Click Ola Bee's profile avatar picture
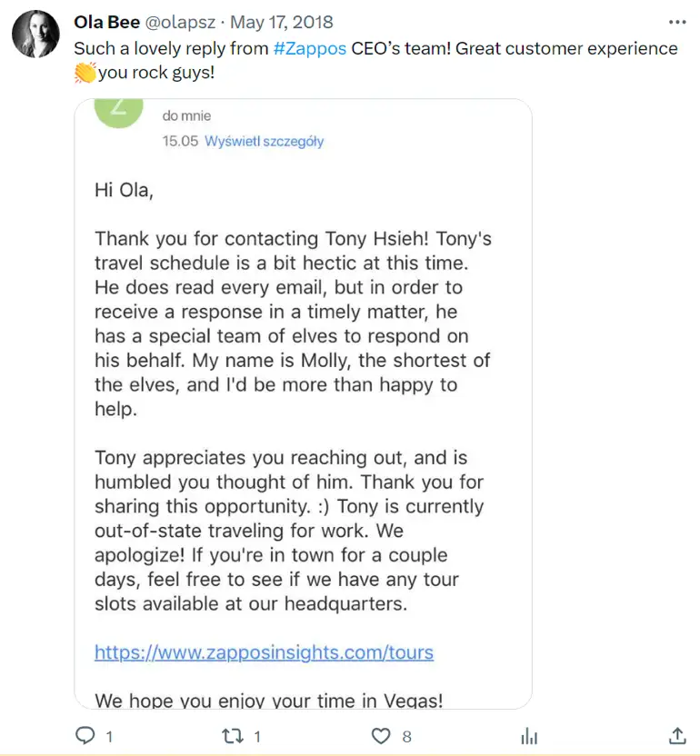 click(x=35, y=35)
